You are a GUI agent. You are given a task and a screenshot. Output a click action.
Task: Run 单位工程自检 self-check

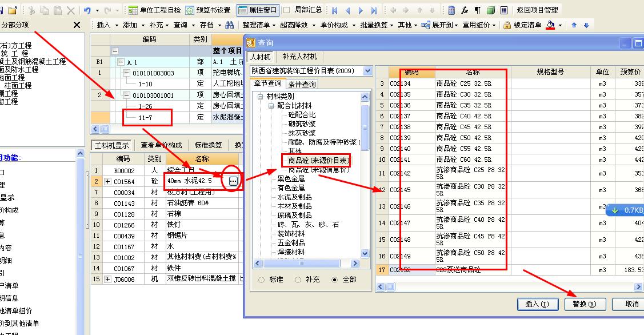(154, 10)
